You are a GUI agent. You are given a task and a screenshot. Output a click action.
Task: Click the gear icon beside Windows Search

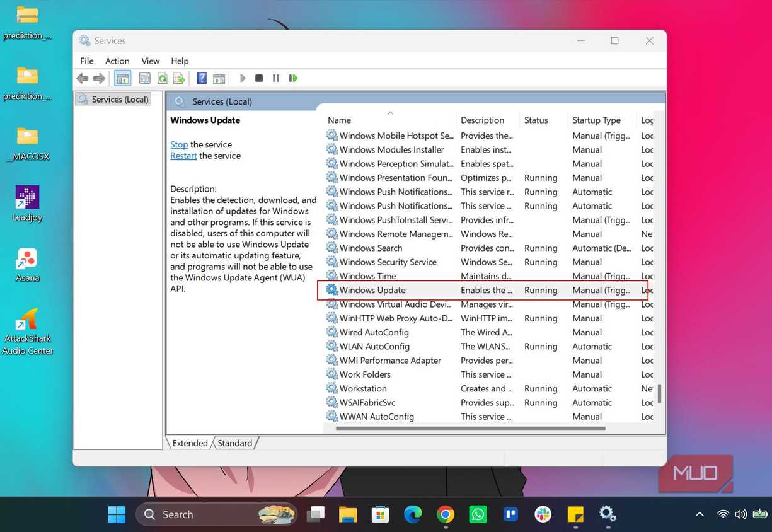(331, 248)
